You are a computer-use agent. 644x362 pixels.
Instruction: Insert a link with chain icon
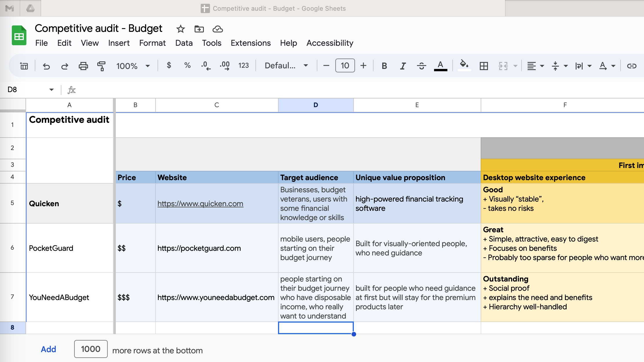click(x=632, y=66)
